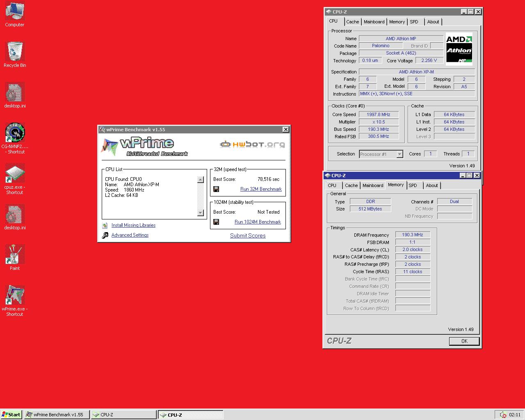
Task: Click the Rated FSB value 380.5 MHz
Action: click(x=379, y=137)
